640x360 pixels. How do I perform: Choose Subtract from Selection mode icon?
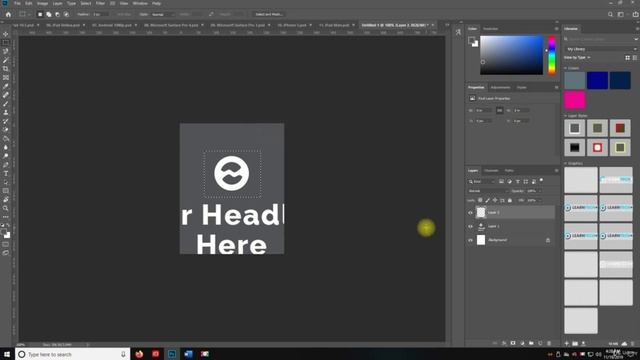pyautogui.click(x=57, y=14)
